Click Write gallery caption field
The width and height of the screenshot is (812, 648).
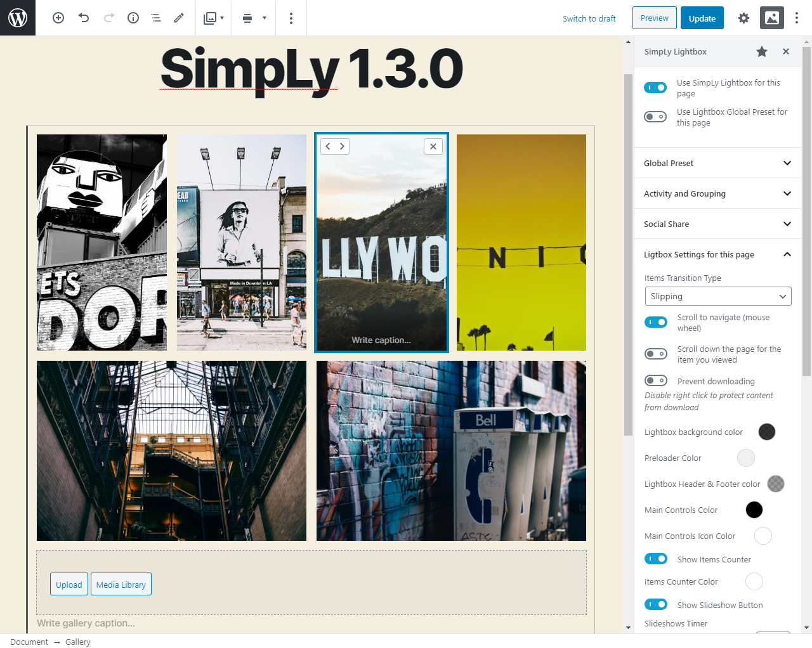86,623
